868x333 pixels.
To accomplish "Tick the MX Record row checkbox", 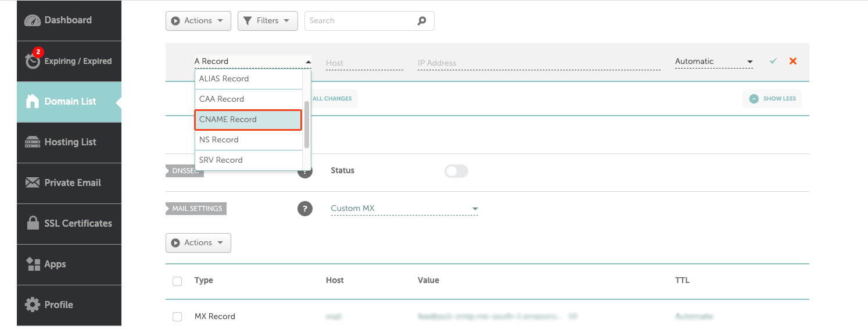I will (177, 317).
